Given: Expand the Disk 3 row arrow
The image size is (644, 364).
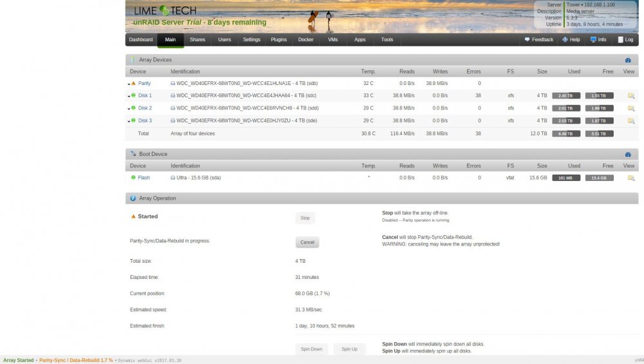Looking at the screenshot, I should tap(129, 121).
